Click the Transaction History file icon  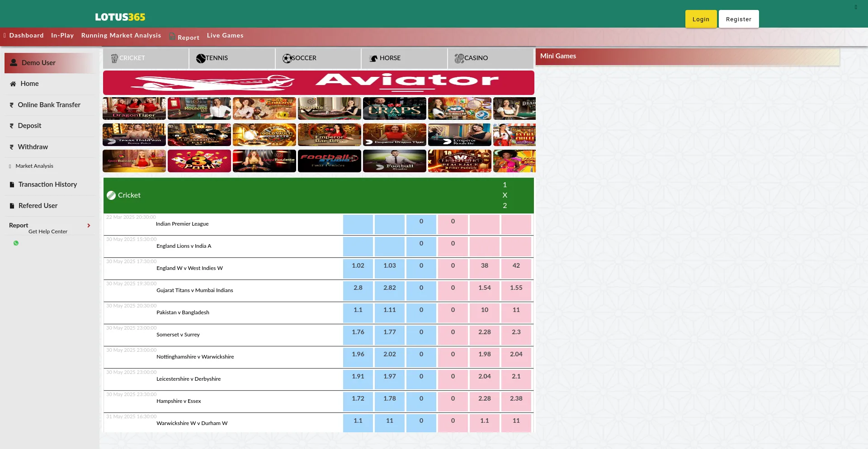pos(12,184)
